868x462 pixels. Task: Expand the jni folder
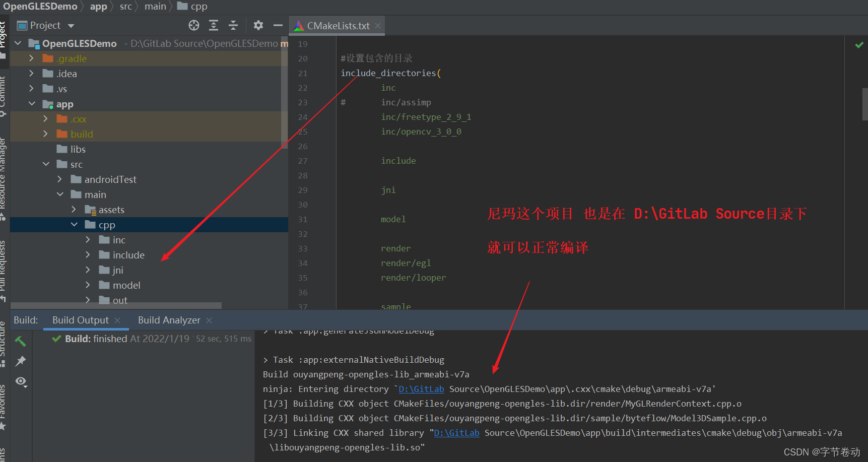(88, 270)
